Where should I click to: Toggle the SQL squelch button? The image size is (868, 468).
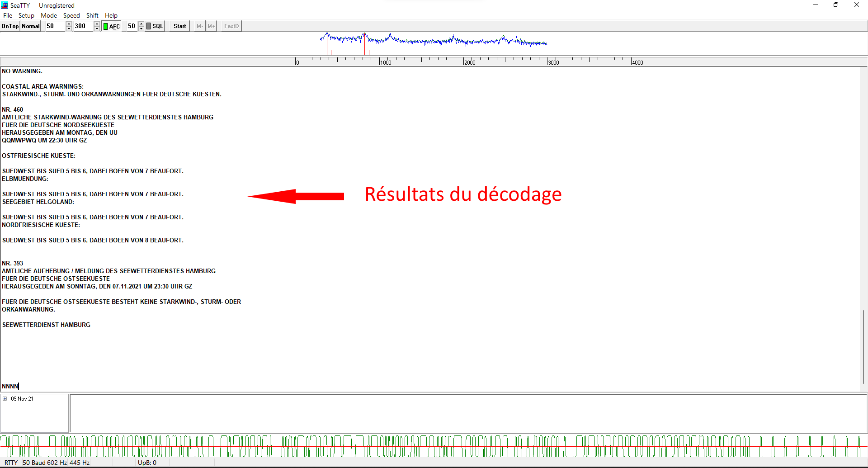[x=155, y=26]
